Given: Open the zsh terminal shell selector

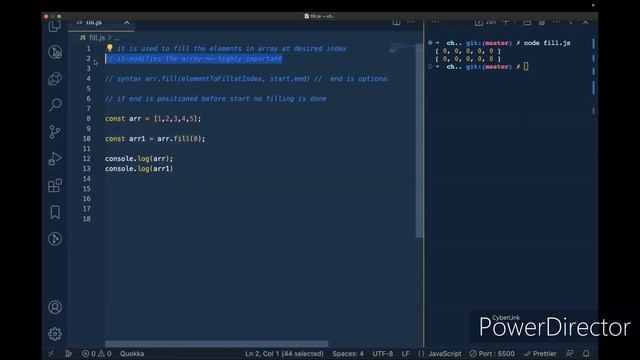Looking at the screenshot, I should [x=486, y=22].
